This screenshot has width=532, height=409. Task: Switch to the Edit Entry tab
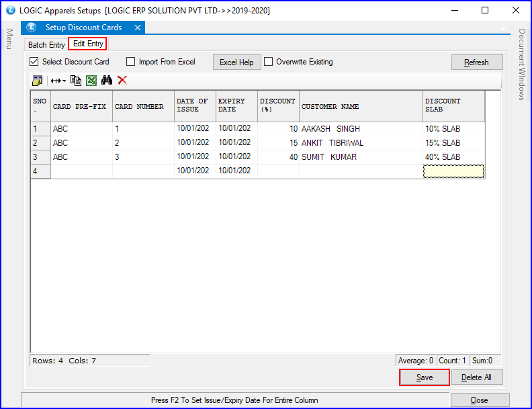point(88,44)
